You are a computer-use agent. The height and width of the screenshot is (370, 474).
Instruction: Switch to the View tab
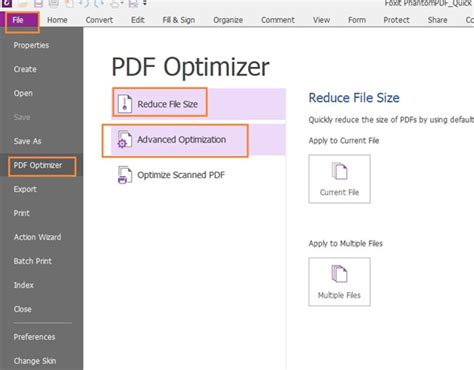click(x=321, y=20)
